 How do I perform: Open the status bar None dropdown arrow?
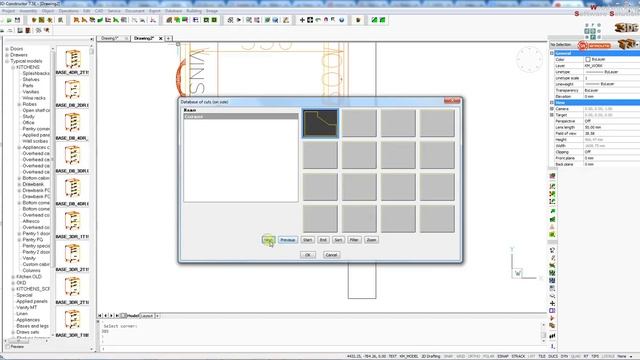pos(631,356)
